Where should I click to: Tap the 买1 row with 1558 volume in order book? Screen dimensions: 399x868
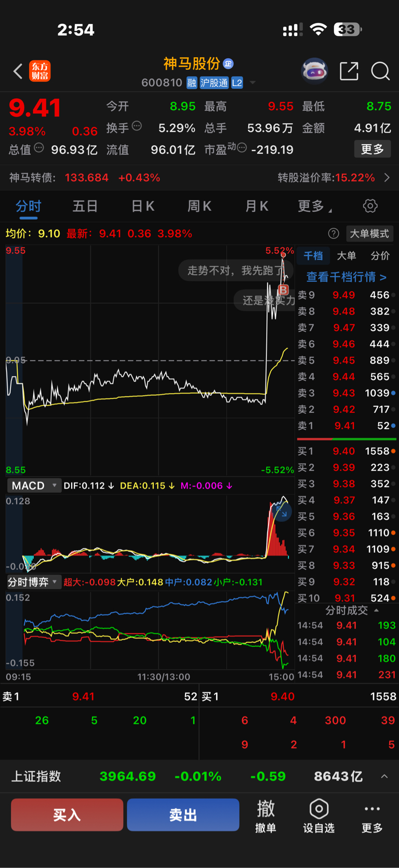pos(346,451)
